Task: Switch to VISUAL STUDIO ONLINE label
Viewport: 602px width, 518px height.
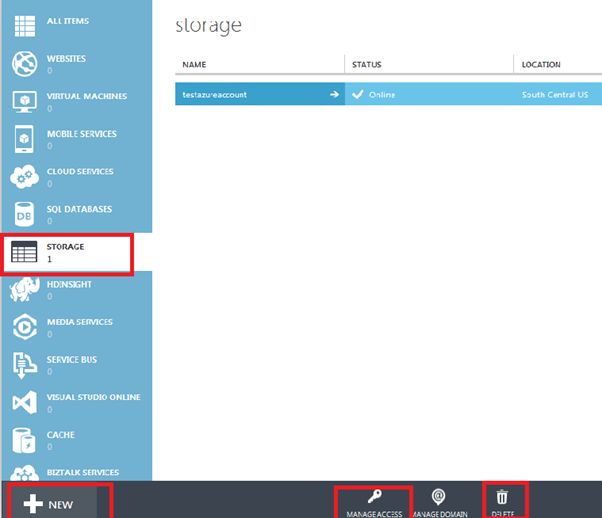Action: tap(94, 397)
